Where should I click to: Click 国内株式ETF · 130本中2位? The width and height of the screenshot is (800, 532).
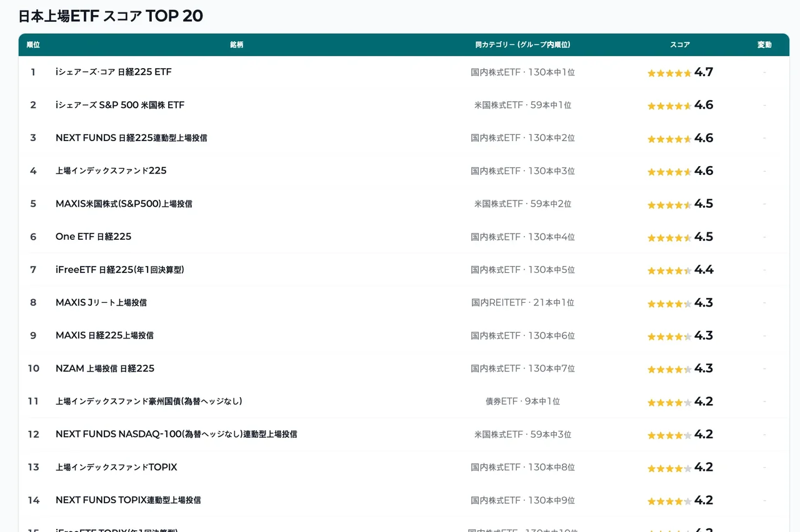point(522,138)
